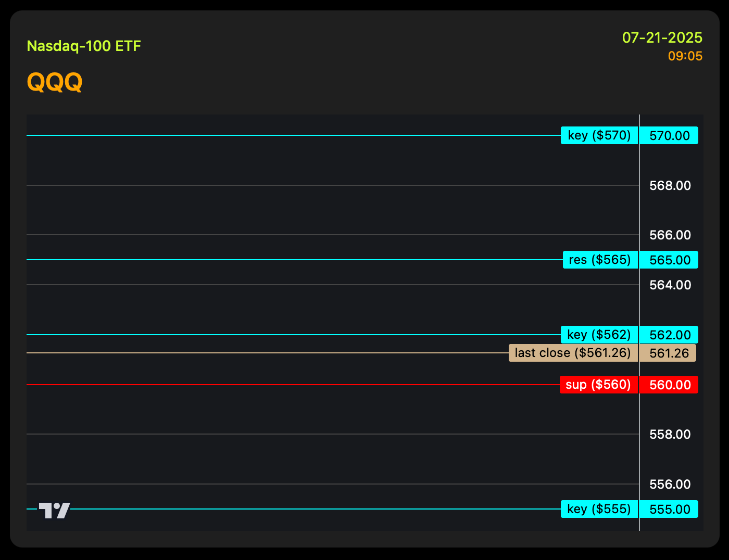
Task: Select the sup ($560) line label
Action: click(599, 385)
